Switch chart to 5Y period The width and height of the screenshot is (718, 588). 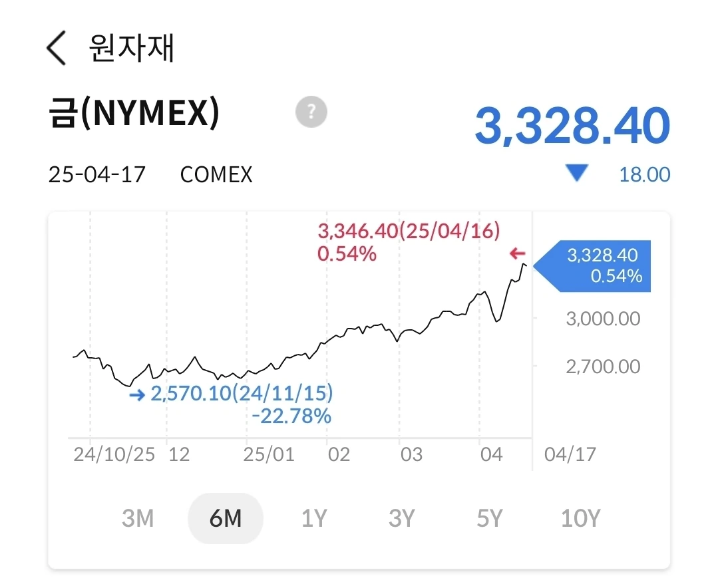click(x=489, y=518)
